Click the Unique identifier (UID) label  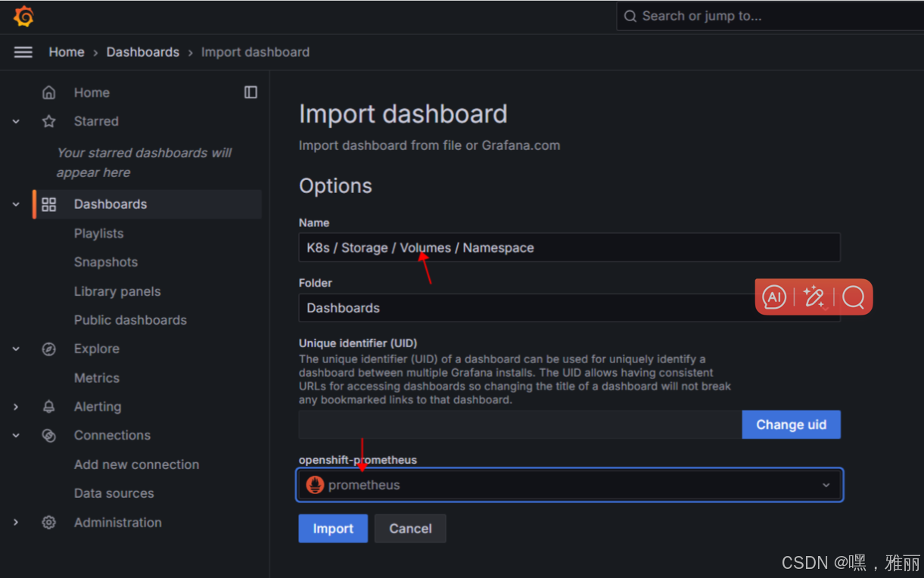[x=358, y=343]
